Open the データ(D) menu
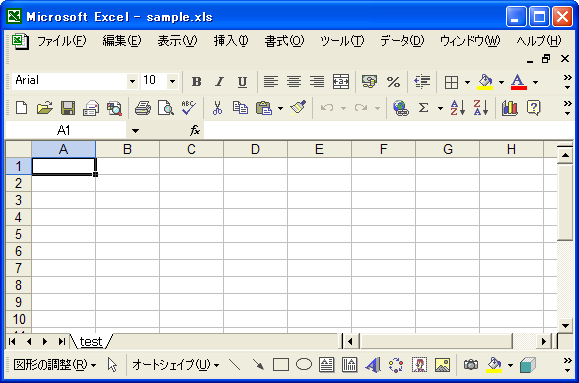 [402, 41]
